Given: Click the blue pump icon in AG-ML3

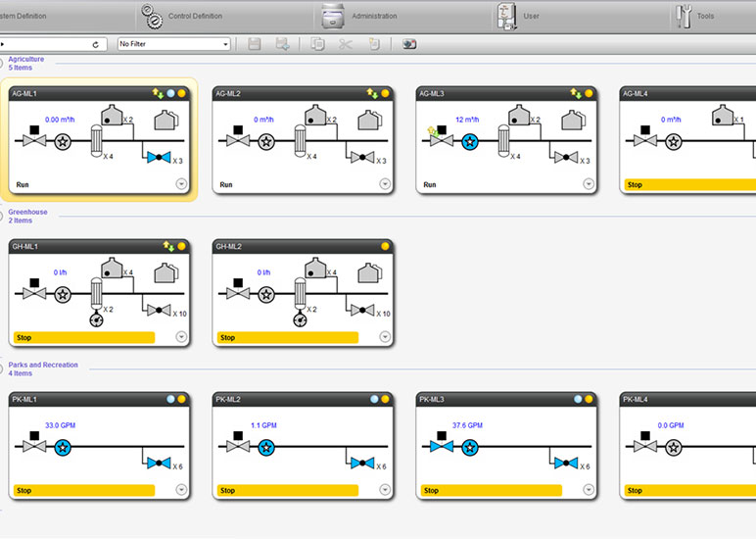Looking at the screenshot, I should (x=470, y=141).
